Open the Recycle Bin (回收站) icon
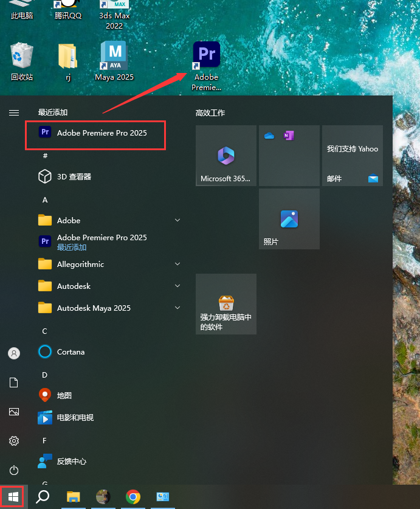420x509 pixels. pos(22,61)
